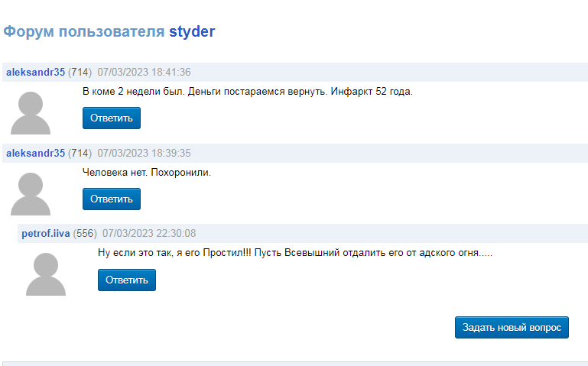
Task: Click rating (714) on the 18:41:36 post
Action: (80, 72)
